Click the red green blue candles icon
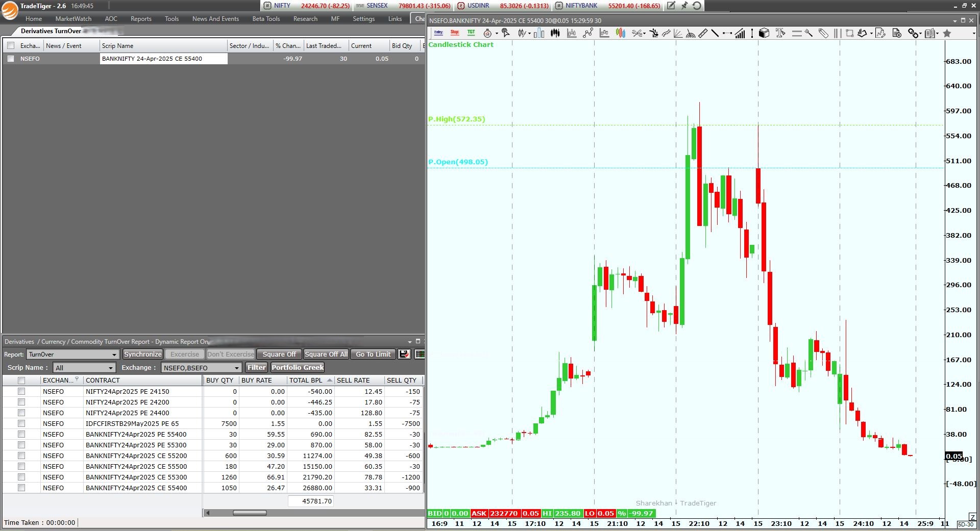 [x=620, y=33]
